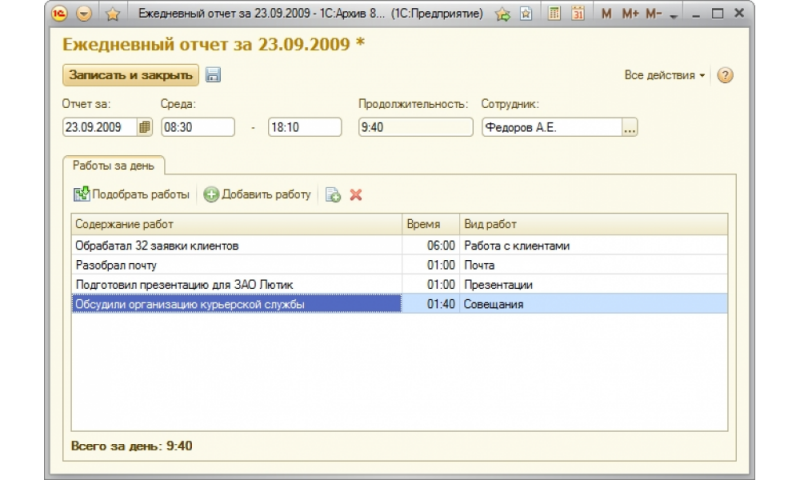
Task: Open calendar picker beside report date
Action: [144, 127]
